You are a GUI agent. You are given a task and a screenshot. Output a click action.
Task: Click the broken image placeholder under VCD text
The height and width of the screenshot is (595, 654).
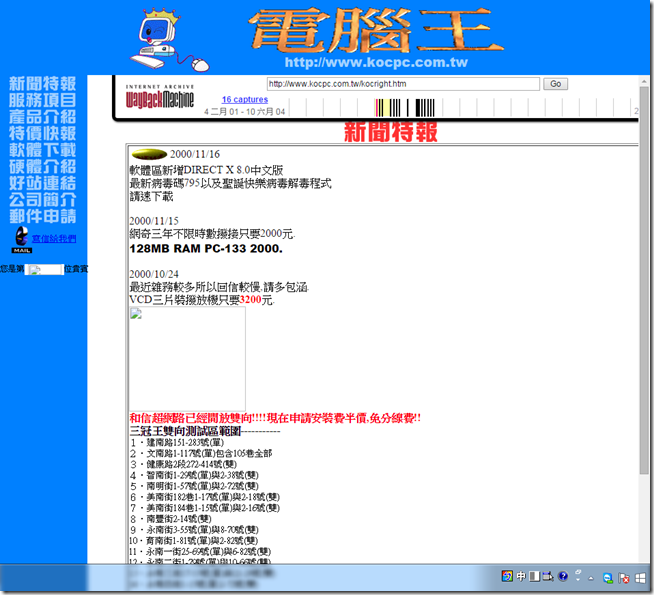[187, 359]
